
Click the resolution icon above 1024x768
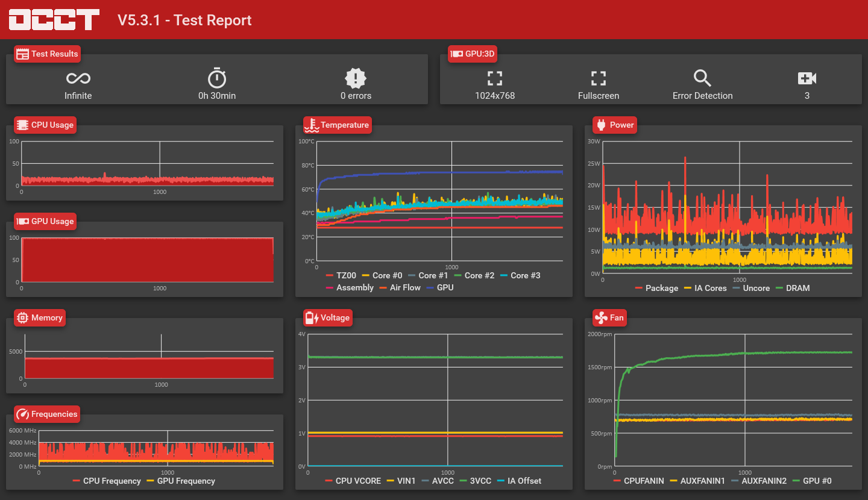[495, 78]
